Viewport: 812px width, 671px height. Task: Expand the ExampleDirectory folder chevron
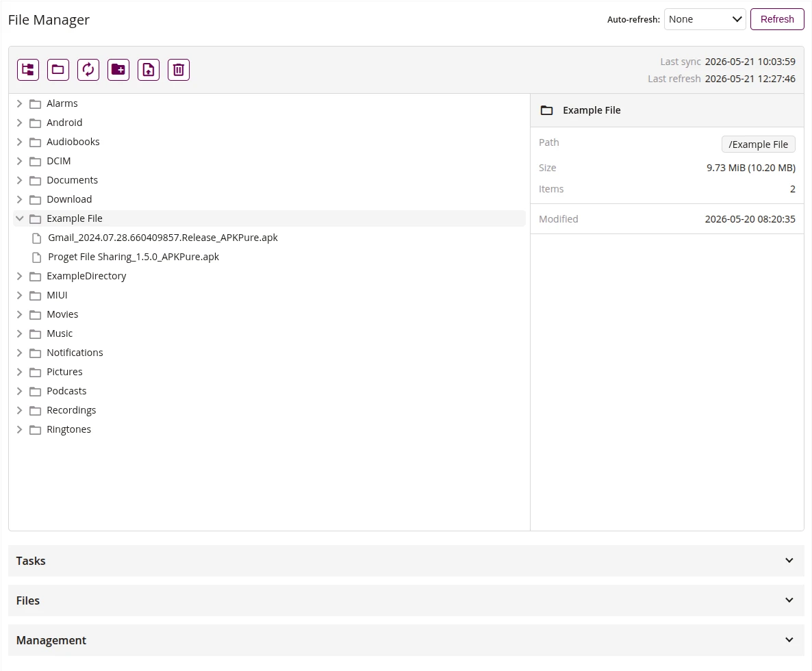click(20, 276)
